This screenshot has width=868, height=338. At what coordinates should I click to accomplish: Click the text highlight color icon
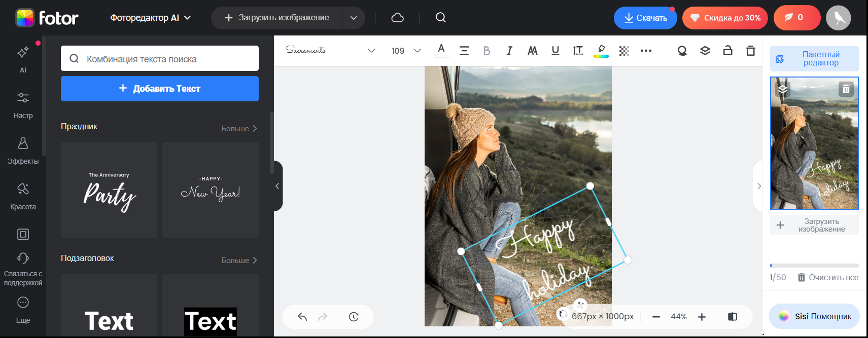(601, 51)
